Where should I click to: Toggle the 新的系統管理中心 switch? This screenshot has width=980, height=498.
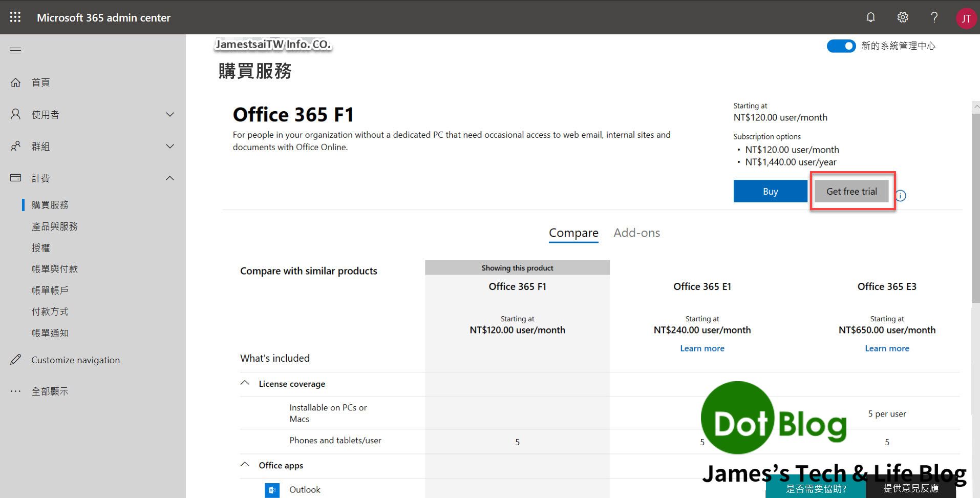tap(841, 46)
